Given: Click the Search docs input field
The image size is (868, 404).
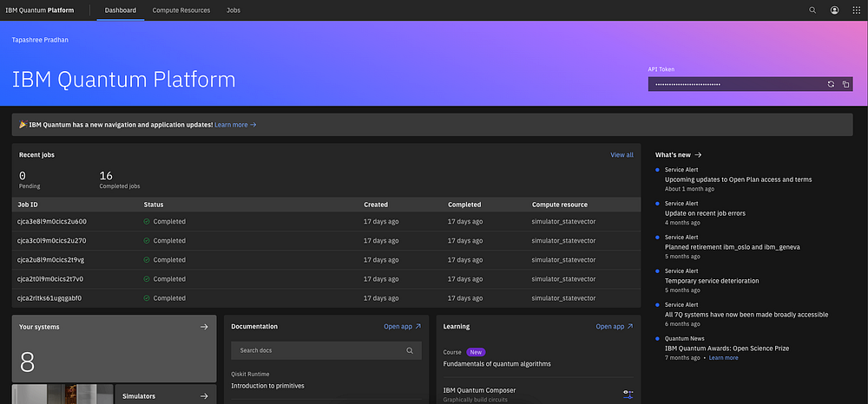Looking at the screenshot, I should tap(326, 350).
